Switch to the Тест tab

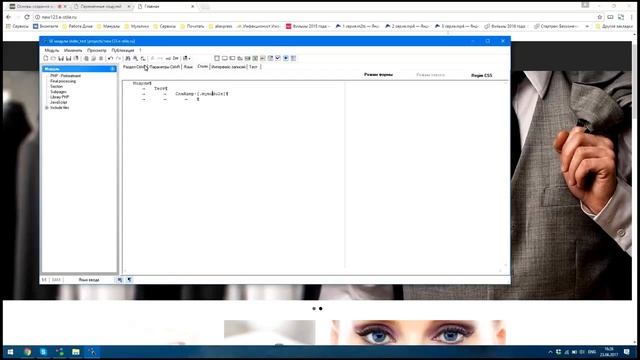pos(253,67)
